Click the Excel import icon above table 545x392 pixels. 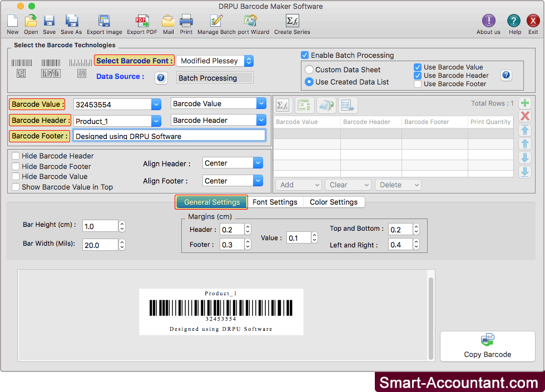tap(305, 105)
